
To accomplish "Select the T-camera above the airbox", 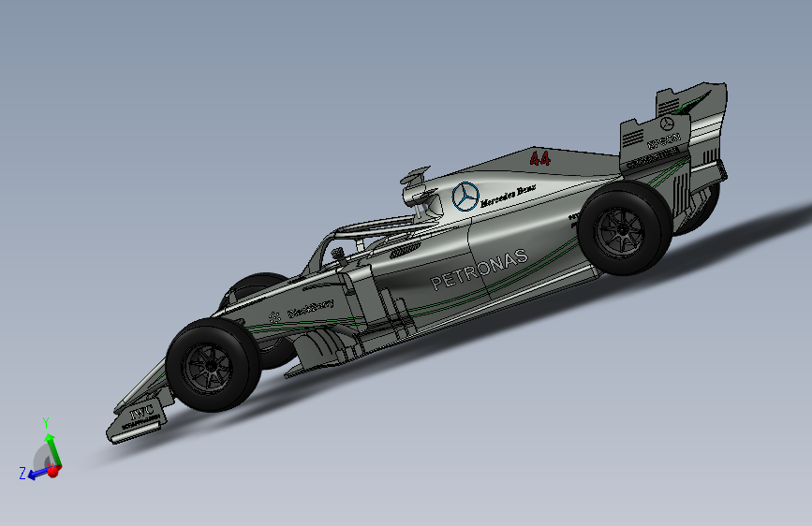I will point(415,177).
